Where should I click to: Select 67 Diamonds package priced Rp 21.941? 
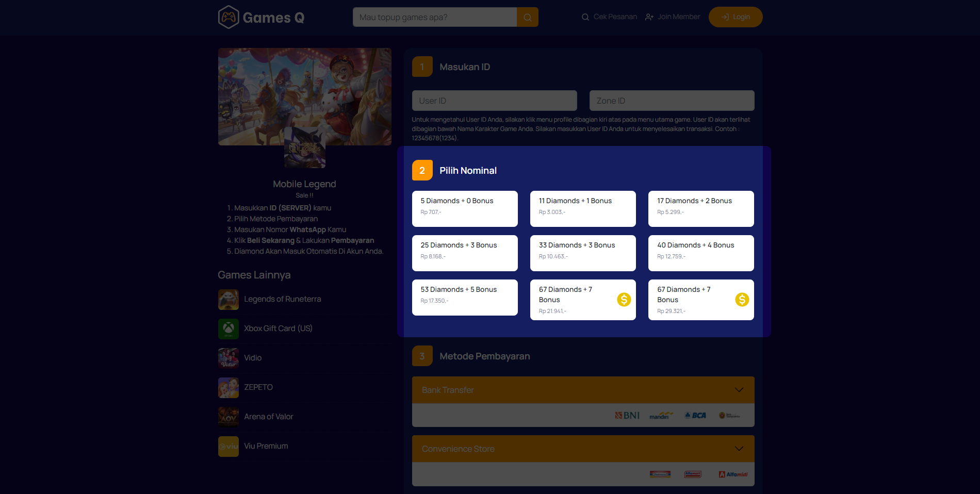(x=583, y=300)
